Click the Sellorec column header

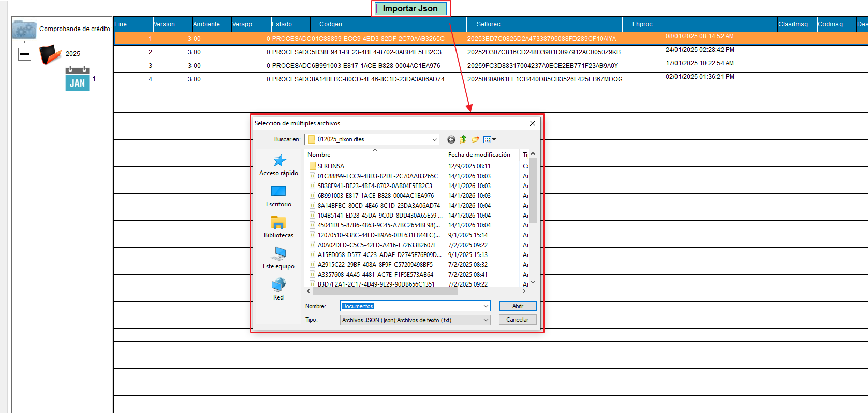click(545, 24)
